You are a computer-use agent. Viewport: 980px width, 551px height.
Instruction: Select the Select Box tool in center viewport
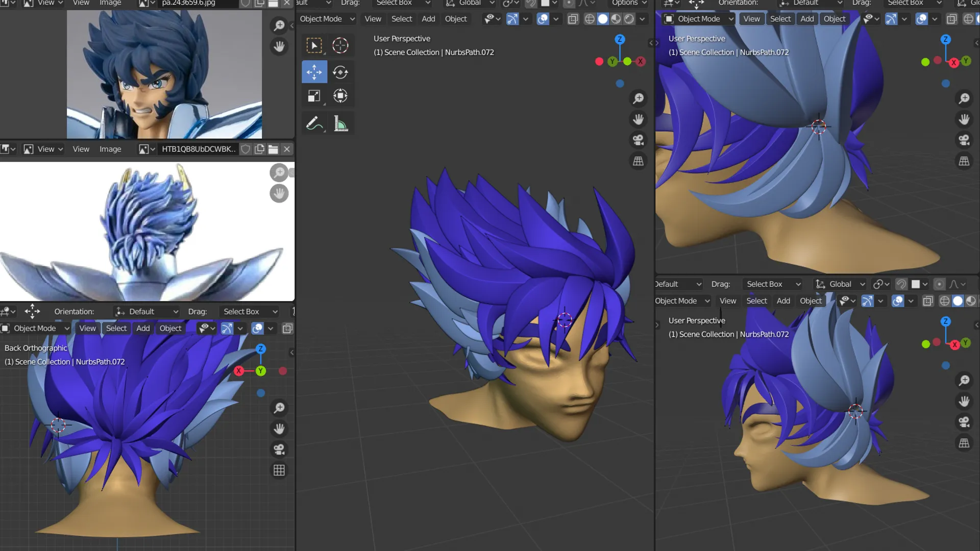(314, 45)
